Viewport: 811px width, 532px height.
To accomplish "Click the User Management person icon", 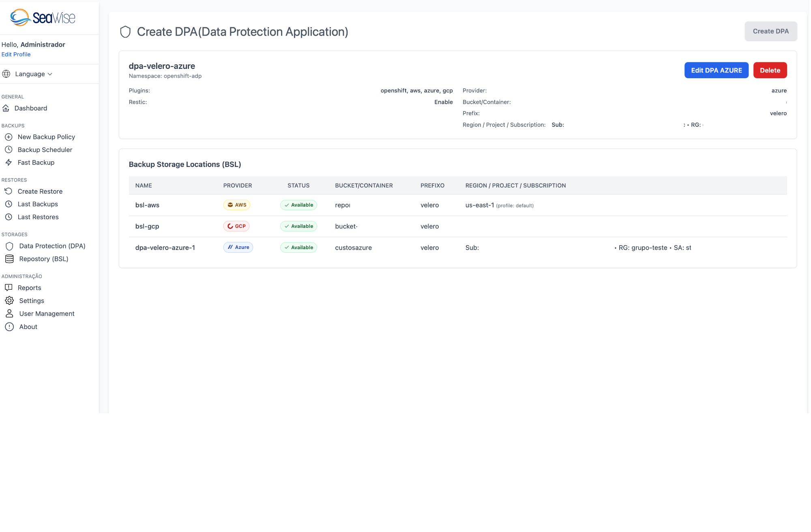I will click(x=9, y=314).
